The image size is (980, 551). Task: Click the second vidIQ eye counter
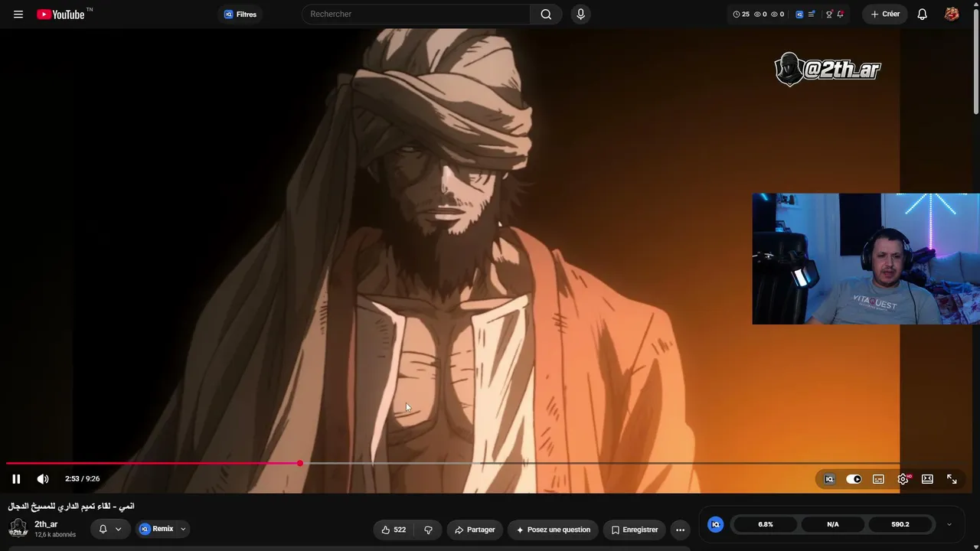coord(777,15)
